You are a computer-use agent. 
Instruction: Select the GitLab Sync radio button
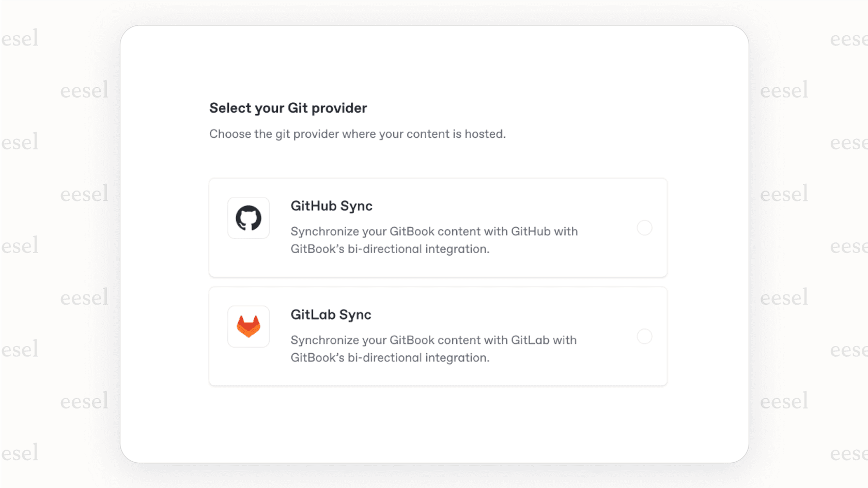coord(644,337)
